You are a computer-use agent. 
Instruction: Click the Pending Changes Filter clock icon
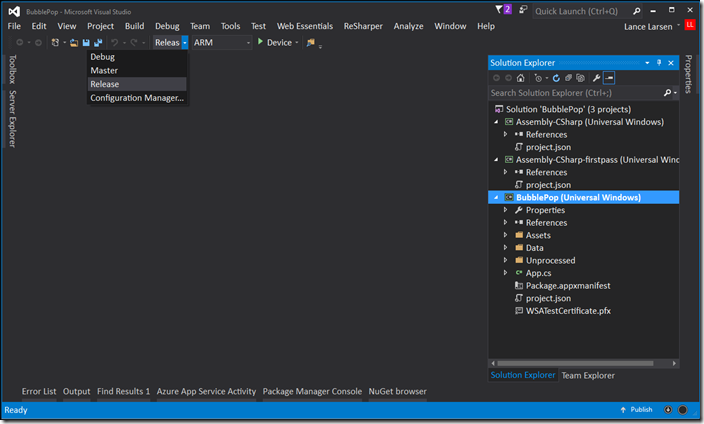pos(538,78)
